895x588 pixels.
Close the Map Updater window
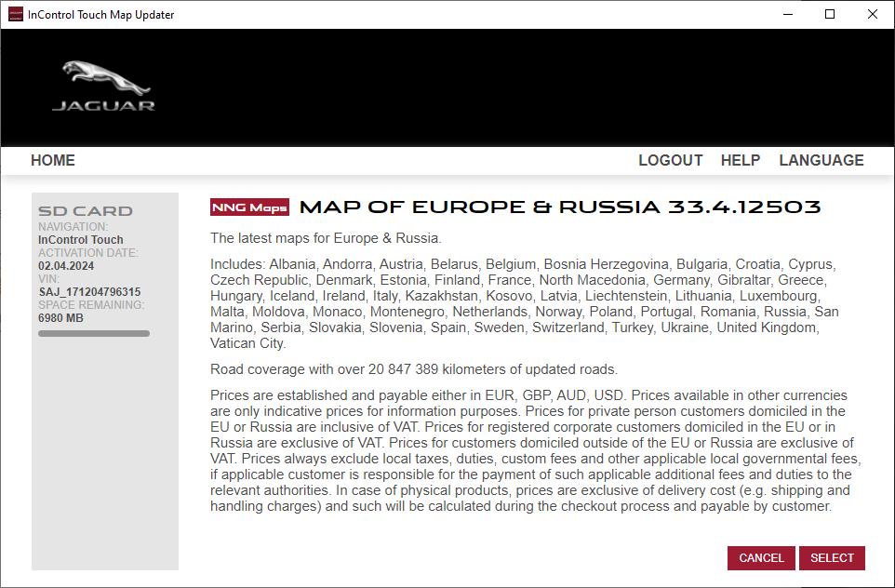coord(872,14)
